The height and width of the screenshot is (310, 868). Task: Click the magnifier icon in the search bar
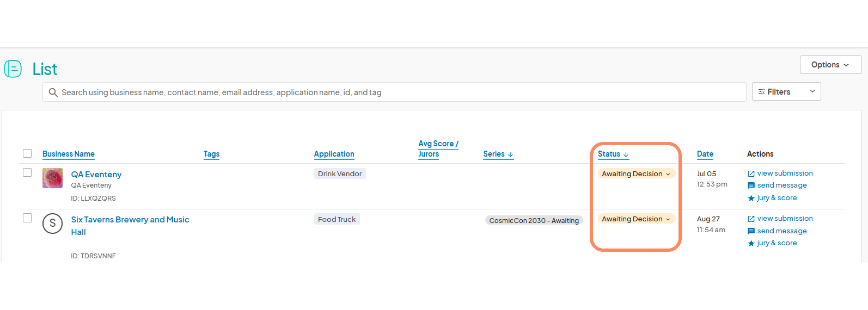coord(53,92)
